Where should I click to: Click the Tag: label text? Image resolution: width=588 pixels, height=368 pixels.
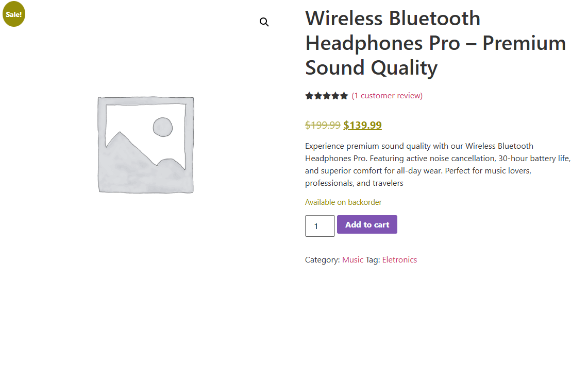373,260
